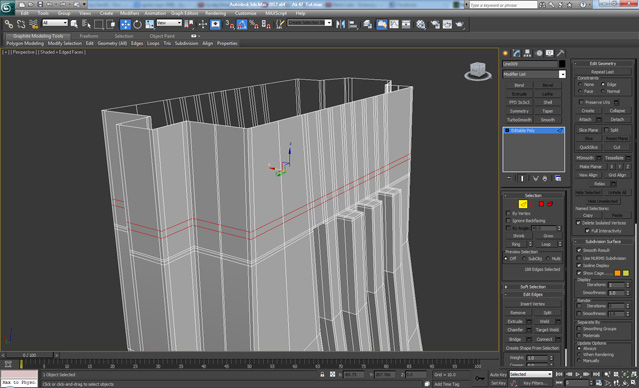
Task: Select Vertex sub-object level icon
Action: tap(514, 204)
